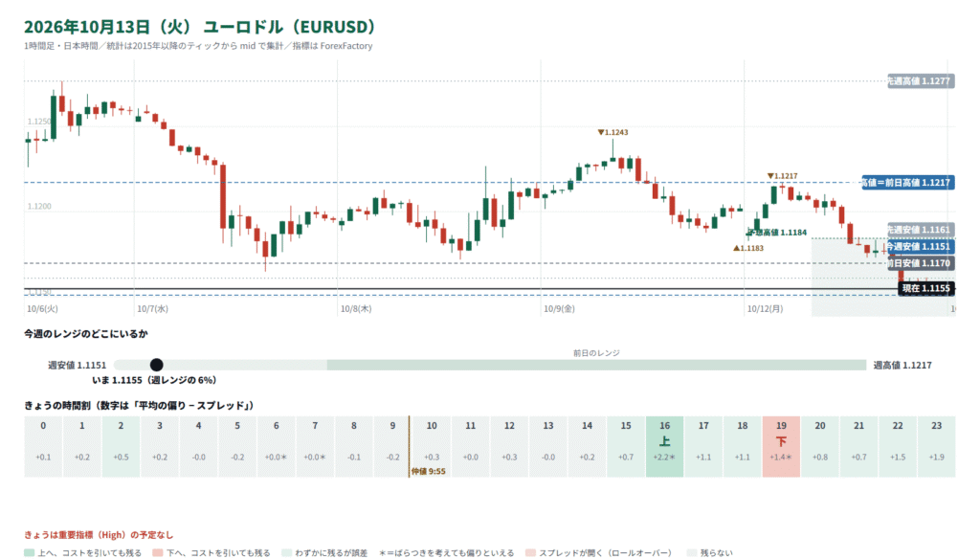Screen dimensions: 980x559
Task: Click the hour 20 cell showing +0.8
Action: coord(820,446)
